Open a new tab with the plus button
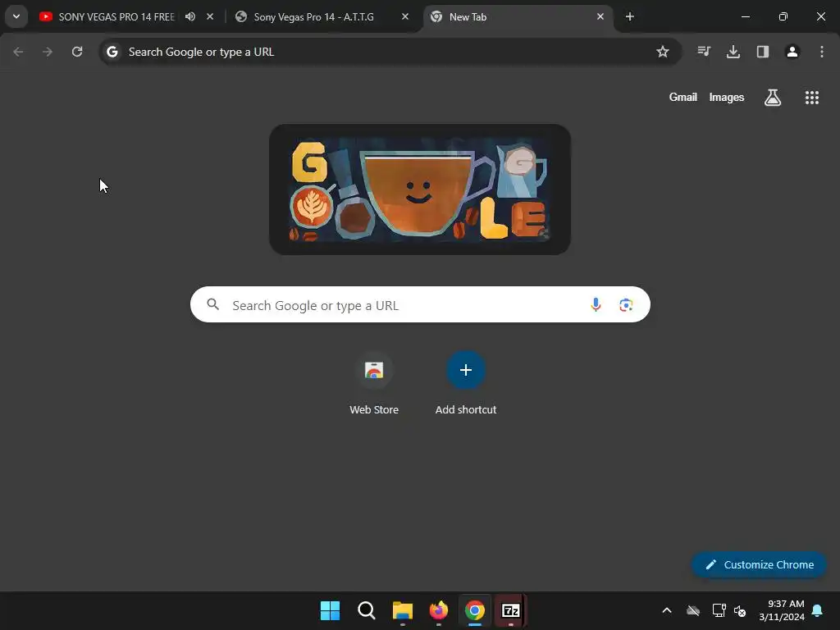This screenshot has width=840, height=630. [630, 16]
